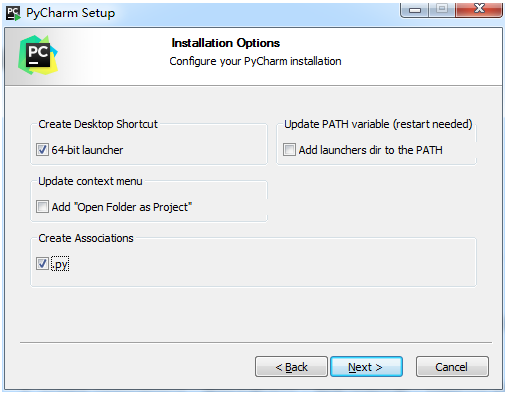Click the Installation Options heading
Image resolution: width=508 pixels, height=397 pixels.
coord(226,43)
